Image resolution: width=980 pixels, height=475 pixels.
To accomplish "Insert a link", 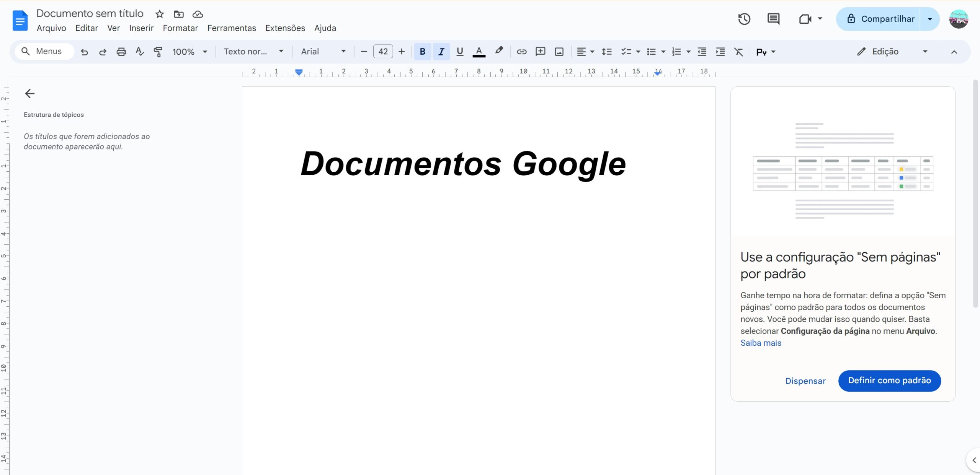I will (x=521, y=52).
